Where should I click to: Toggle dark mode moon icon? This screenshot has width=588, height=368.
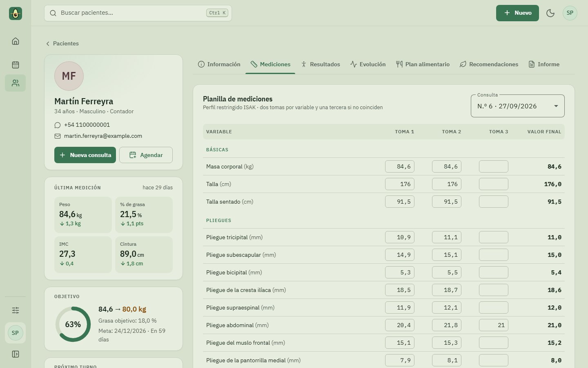click(550, 13)
